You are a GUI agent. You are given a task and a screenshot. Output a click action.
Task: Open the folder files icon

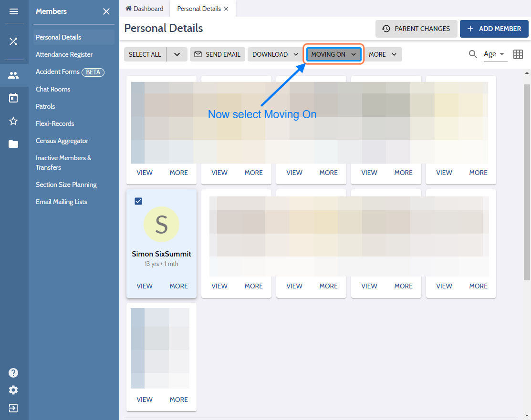coord(13,144)
